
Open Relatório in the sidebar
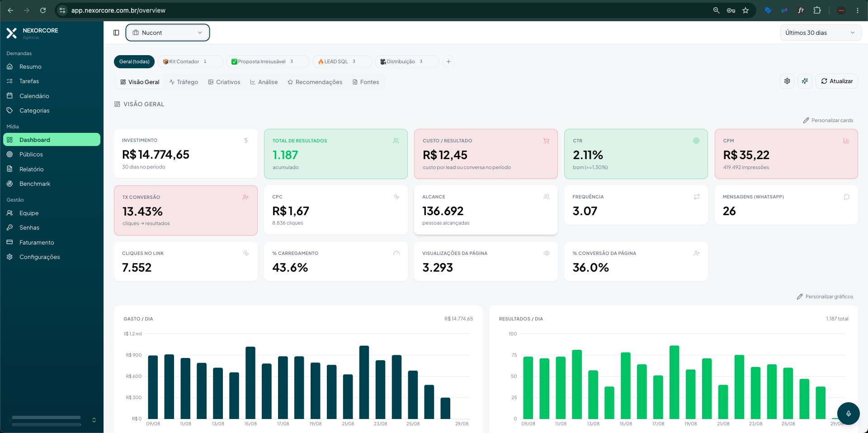tap(52, 169)
